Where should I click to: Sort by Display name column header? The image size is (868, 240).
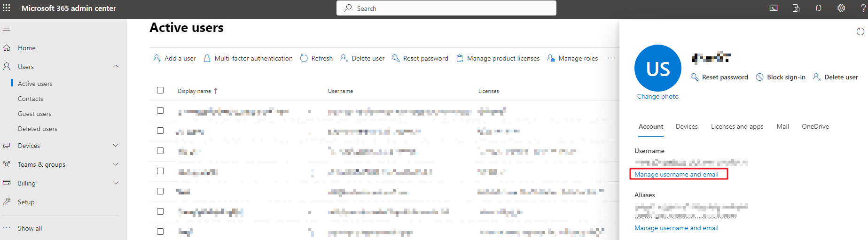(x=197, y=91)
